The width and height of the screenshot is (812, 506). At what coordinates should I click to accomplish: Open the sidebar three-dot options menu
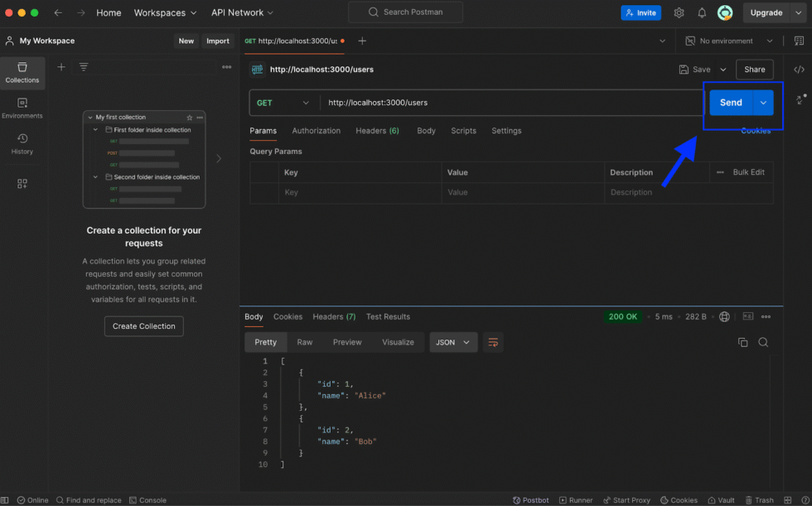(x=226, y=67)
